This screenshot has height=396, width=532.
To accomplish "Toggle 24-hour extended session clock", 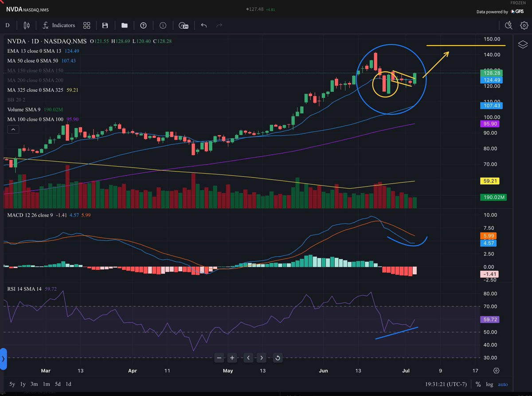I will [x=184, y=26].
